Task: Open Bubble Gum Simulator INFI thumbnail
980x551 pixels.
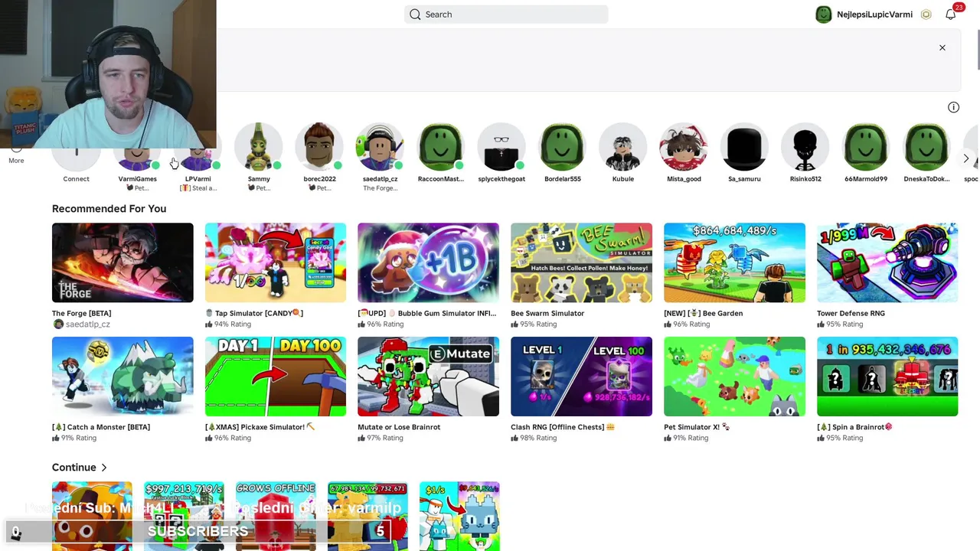Action: 428,262
